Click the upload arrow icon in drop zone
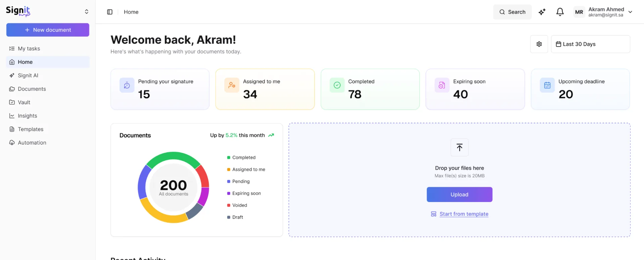This screenshot has width=644, height=260. pos(460,148)
